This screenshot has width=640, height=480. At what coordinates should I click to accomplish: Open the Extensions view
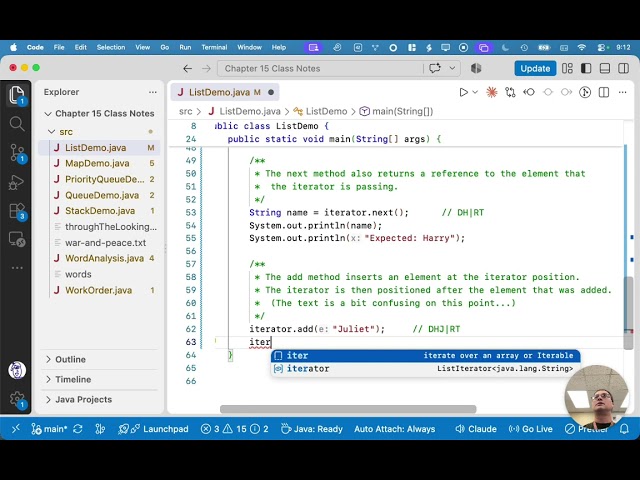17,211
